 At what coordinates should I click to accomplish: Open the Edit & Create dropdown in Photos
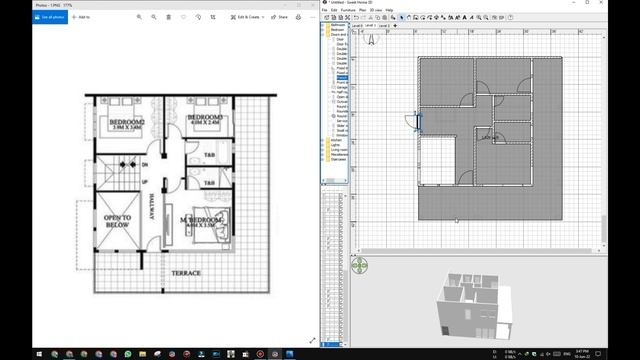tap(248, 17)
